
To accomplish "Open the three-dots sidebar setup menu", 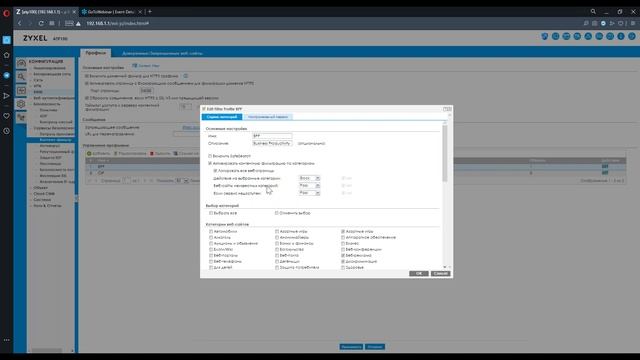I will coord(7,340).
